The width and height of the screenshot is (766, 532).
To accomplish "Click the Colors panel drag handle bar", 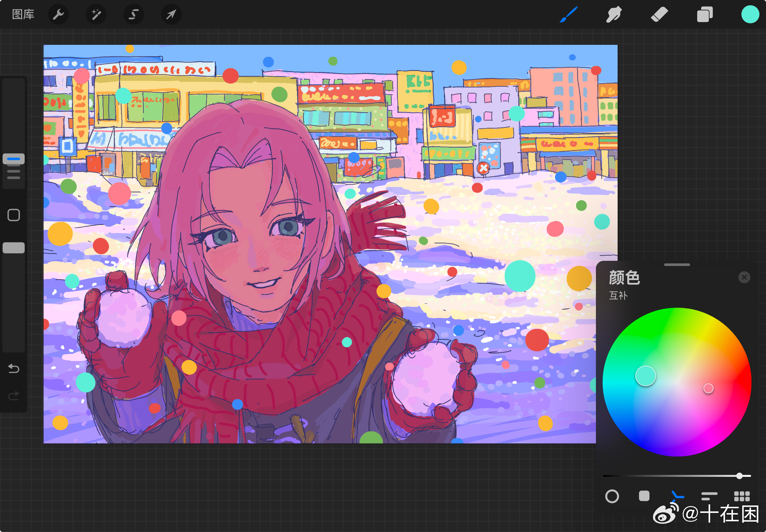I will (677, 265).
